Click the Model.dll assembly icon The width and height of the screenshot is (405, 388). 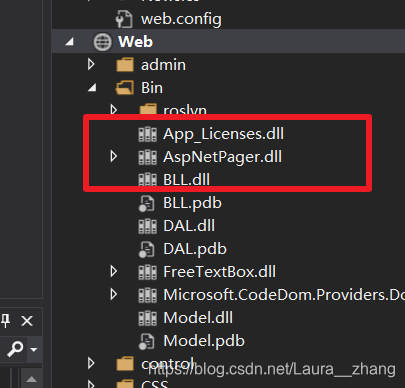click(x=147, y=318)
